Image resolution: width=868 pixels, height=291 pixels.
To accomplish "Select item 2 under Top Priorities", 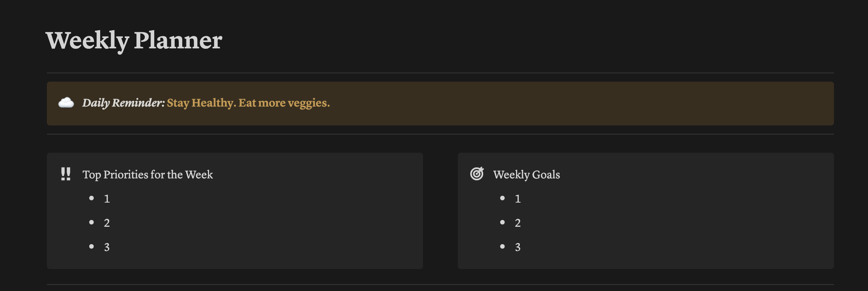I will coord(107,223).
